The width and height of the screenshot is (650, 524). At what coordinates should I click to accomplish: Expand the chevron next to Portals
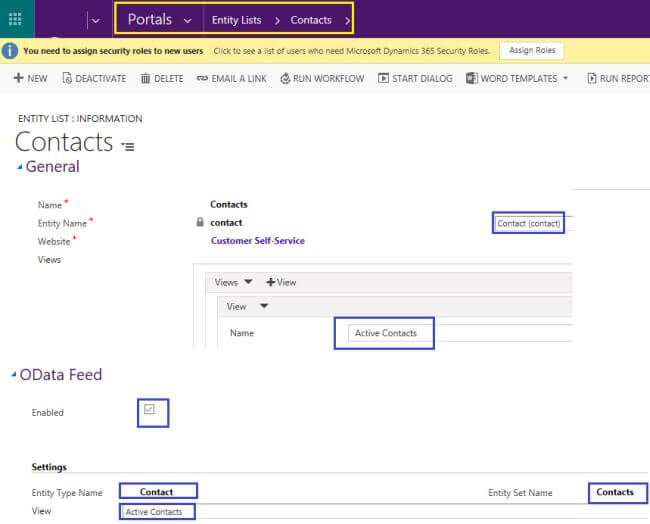pyautogui.click(x=188, y=21)
